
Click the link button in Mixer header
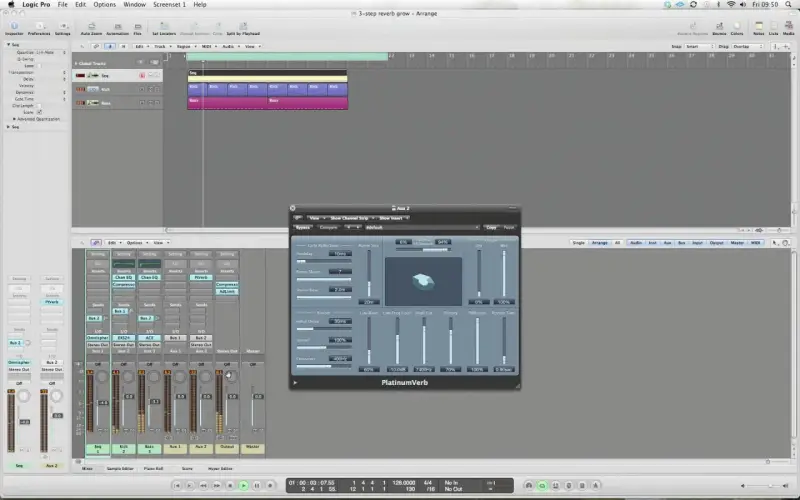click(x=95, y=243)
